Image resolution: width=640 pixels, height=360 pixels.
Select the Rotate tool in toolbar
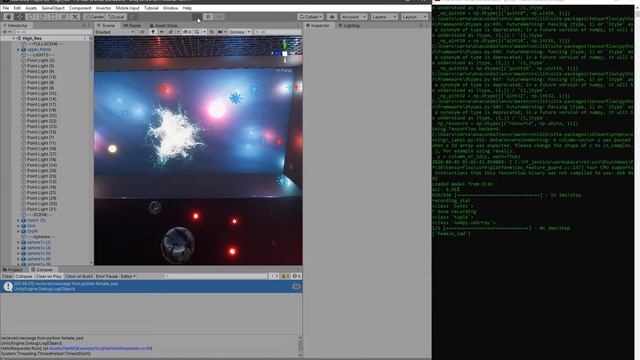[x=31, y=17]
